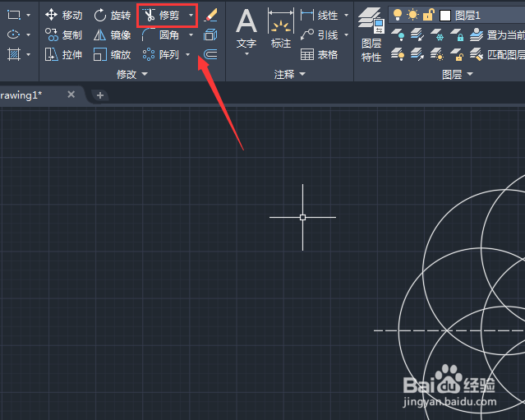
Task: Expand the rectangle tool dropdown arrow
Action: (x=29, y=15)
